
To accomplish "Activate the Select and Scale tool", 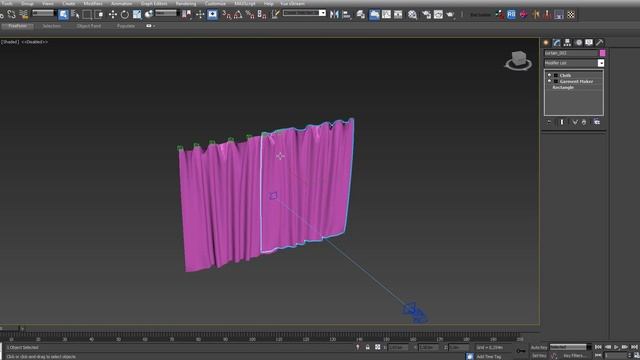I will click(x=137, y=15).
